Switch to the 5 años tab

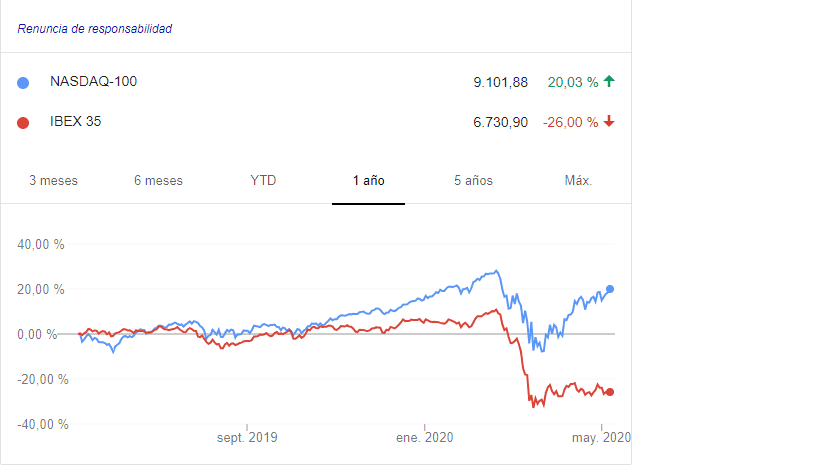[x=473, y=181]
